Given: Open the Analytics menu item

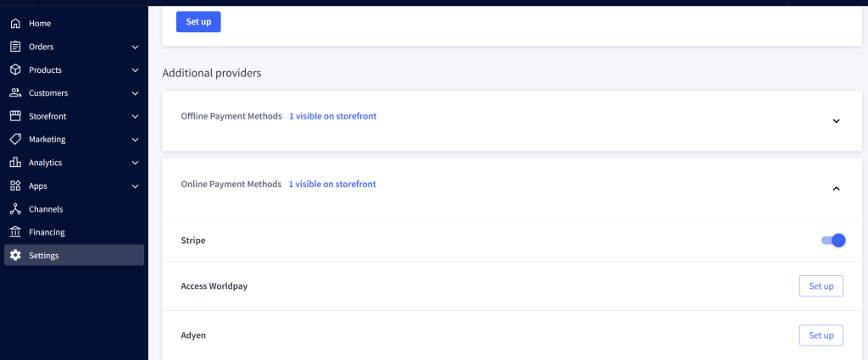Looking at the screenshot, I should tap(75, 163).
